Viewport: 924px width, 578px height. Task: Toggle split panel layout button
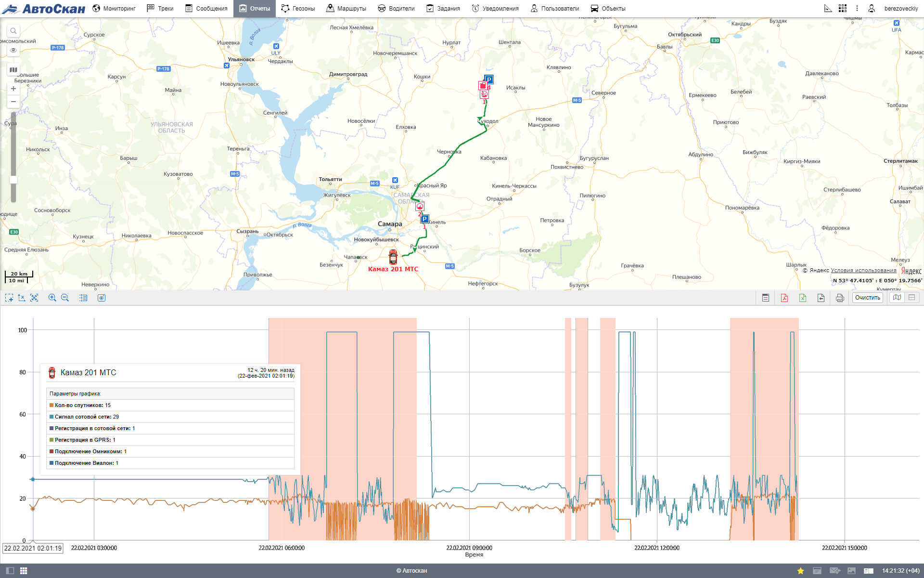click(x=911, y=298)
